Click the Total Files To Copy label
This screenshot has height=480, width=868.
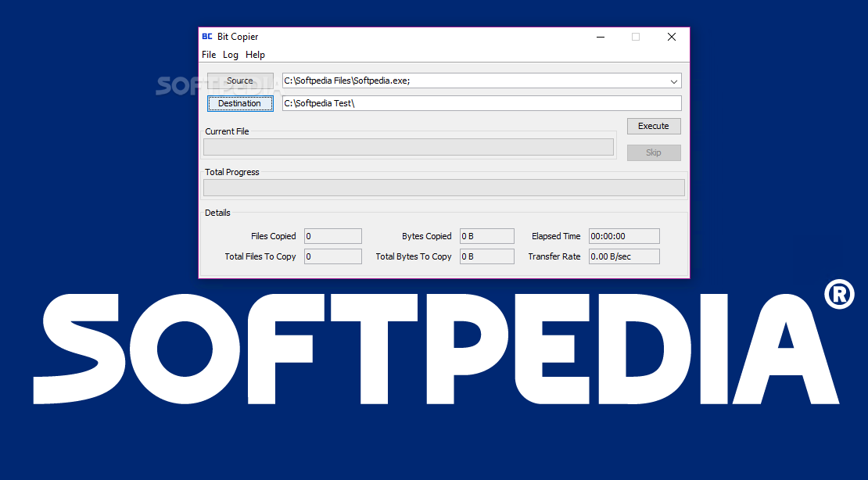pyautogui.click(x=260, y=257)
